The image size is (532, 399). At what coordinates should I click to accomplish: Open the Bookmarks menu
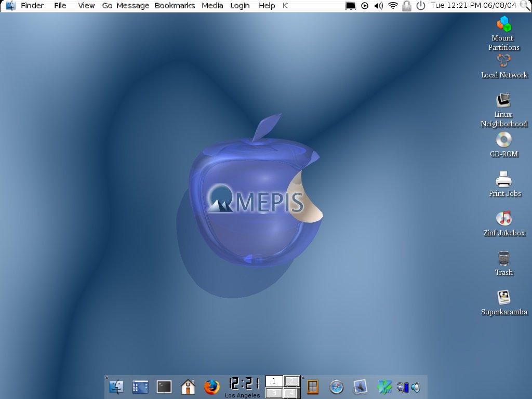coord(175,6)
